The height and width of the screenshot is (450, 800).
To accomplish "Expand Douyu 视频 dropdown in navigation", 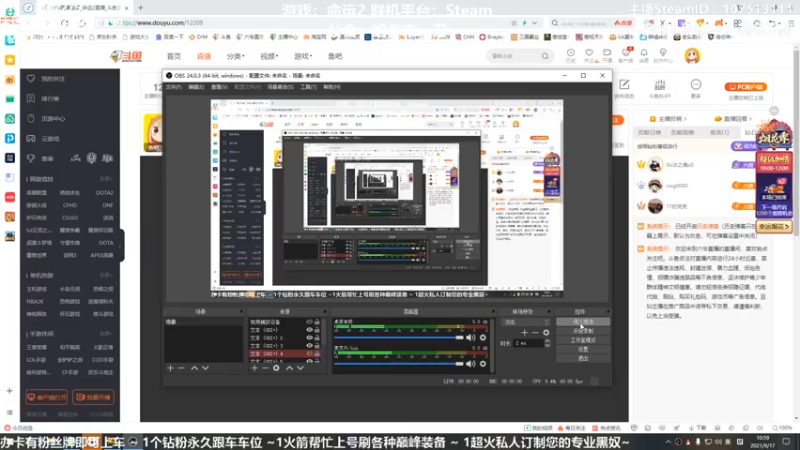I will point(269,56).
